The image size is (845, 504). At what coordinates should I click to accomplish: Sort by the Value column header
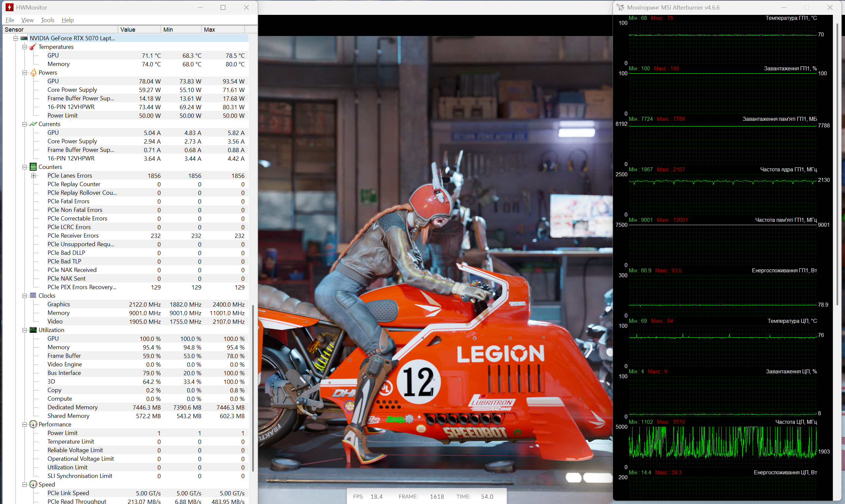(139, 30)
